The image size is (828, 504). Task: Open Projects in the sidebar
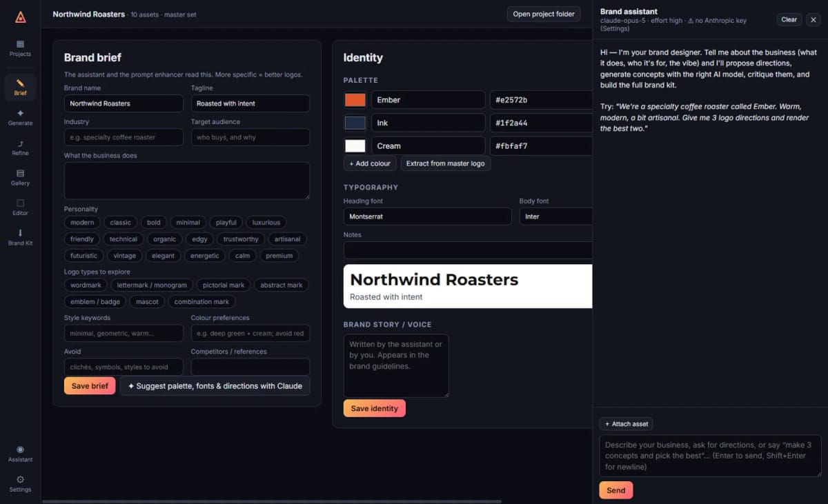(20, 48)
